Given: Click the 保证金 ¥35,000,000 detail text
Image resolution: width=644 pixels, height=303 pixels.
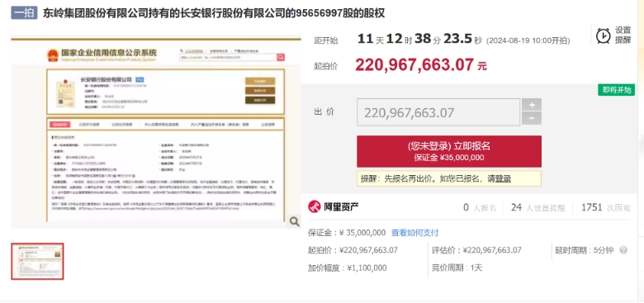Looking at the screenshot, I should [347, 233].
